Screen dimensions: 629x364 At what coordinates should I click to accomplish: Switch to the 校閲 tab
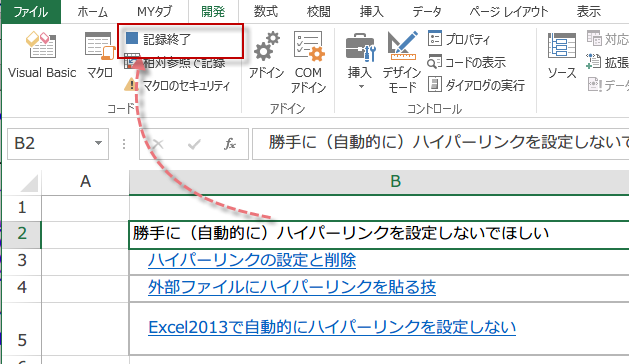pos(319,12)
